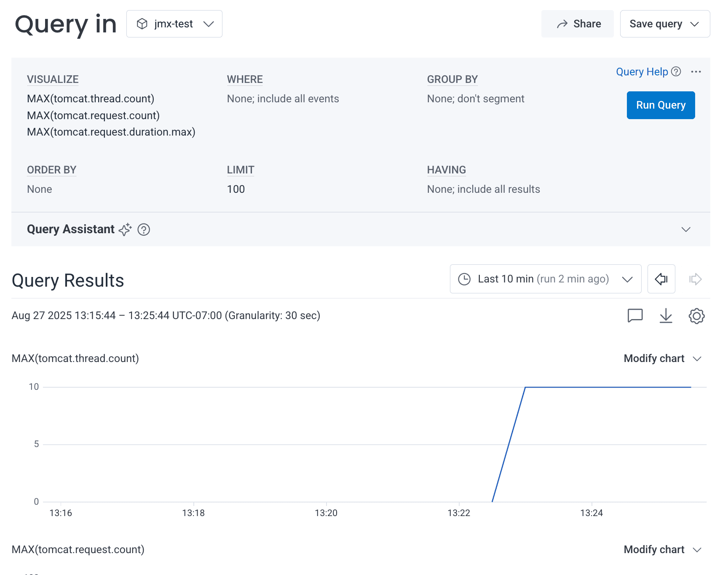The image size is (728, 575).
Task: Click the Query Assistant sparkle icon
Action: pyautogui.click(x=125, y=229)
